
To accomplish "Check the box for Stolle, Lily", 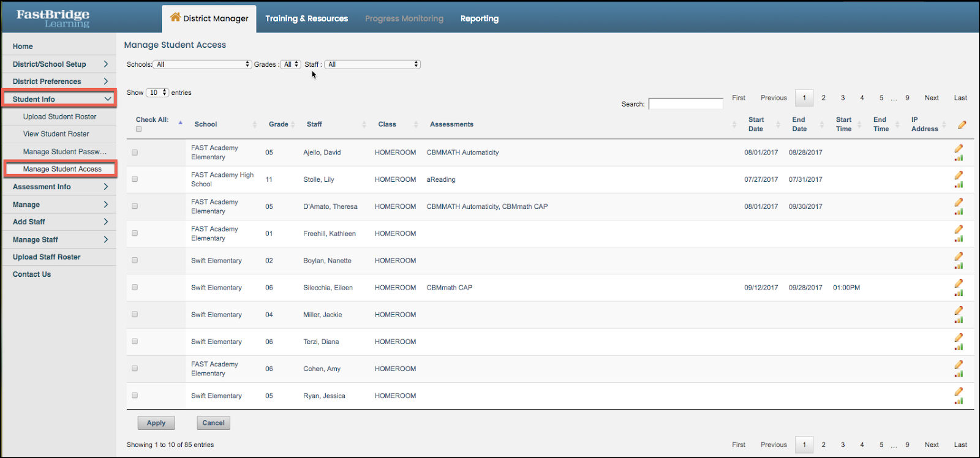I will pos(135,179).
